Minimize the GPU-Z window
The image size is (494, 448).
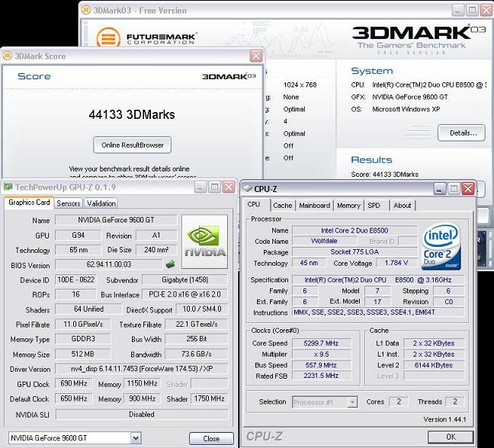200,187
